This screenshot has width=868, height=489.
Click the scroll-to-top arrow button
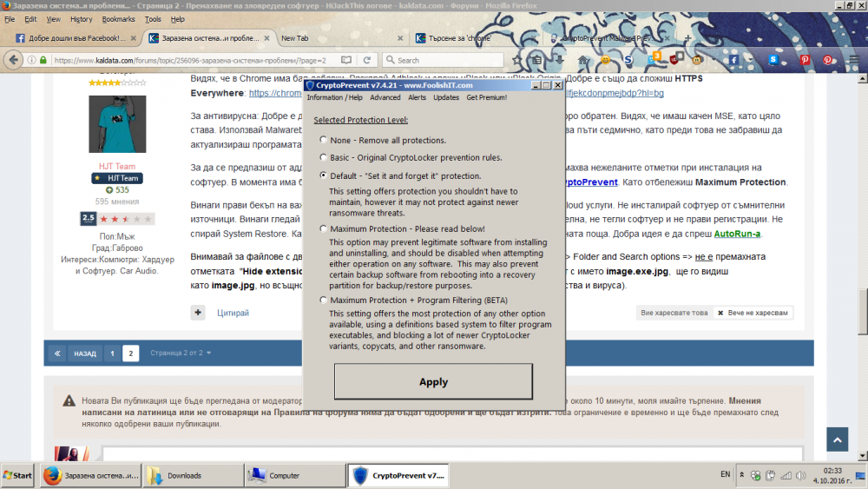[837, 439]
